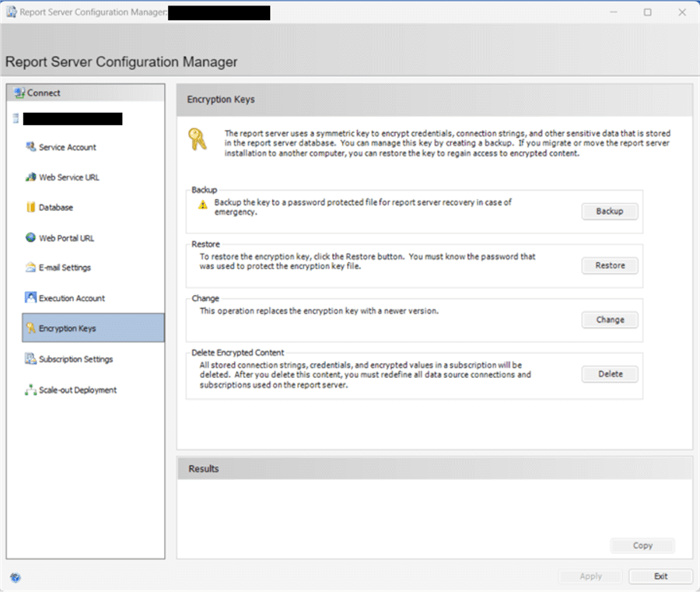Image resolution: width=700 pixels, height=592 pixels.
Task: Click the backup warning triangle icon
Action: coord(203,205)
